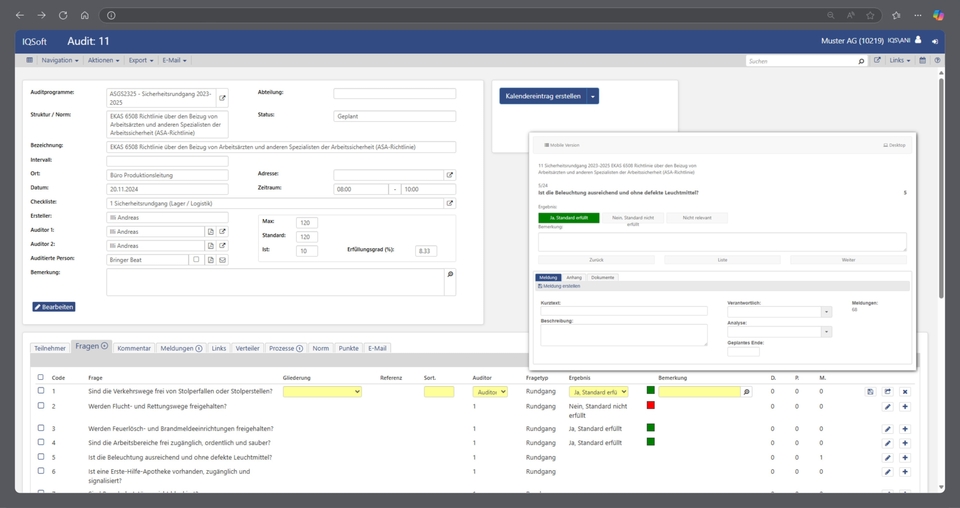The height and width of the screenshot is (508, 960).
Task: Click the plus icon for question 3
Action: click(x=905, y=428)
